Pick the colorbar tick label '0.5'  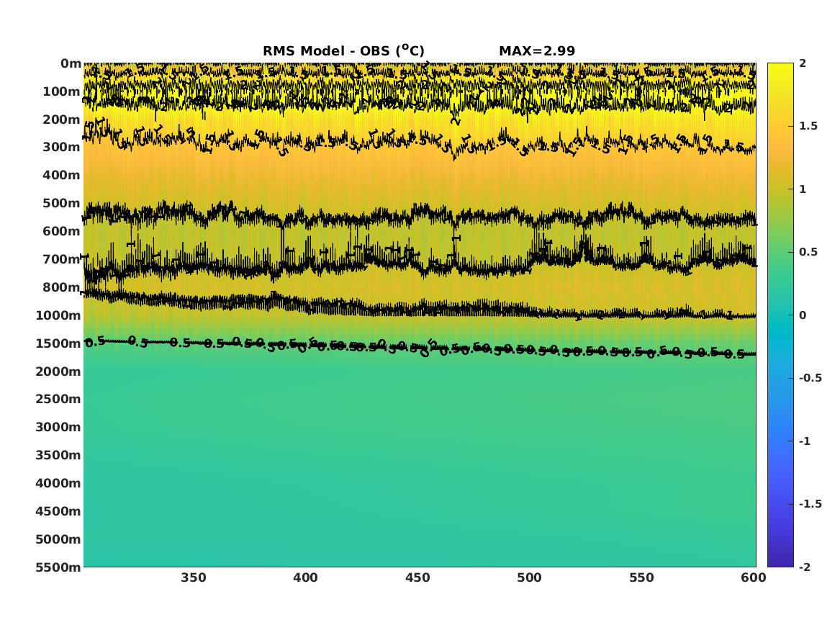tap(808, 252)
